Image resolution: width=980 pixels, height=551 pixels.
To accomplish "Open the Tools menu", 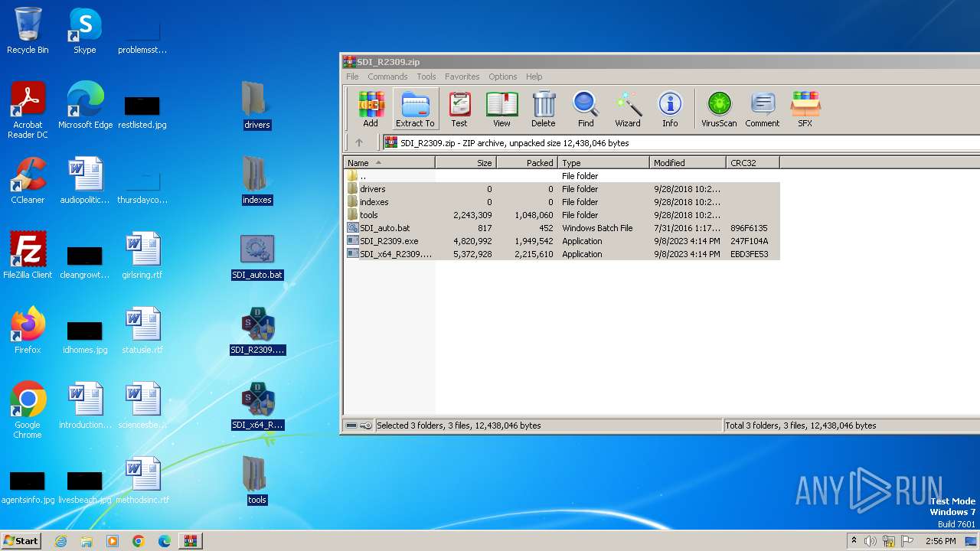I will click(426, 77).
